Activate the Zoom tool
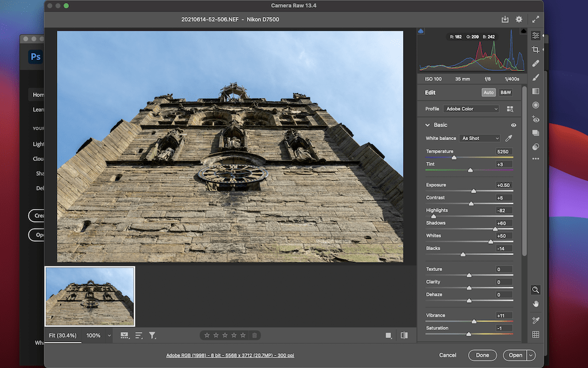Image resolution: width=588 pixels, height=368 pixels. tap(536, 290)
